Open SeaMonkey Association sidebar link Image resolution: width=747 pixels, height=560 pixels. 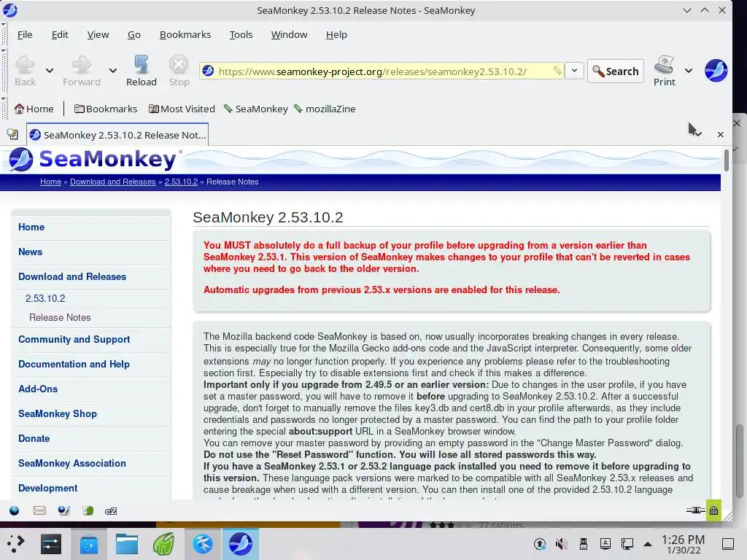72,463
